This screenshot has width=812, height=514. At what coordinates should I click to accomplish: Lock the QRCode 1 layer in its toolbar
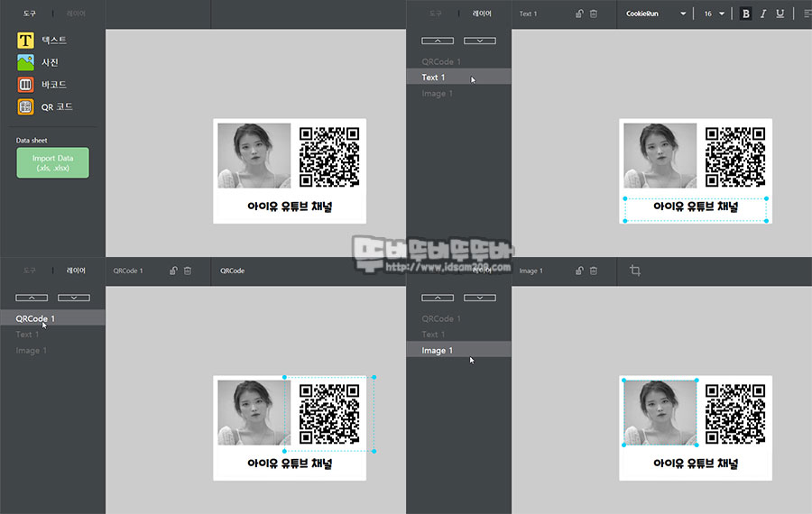click(x=173, y=271)
